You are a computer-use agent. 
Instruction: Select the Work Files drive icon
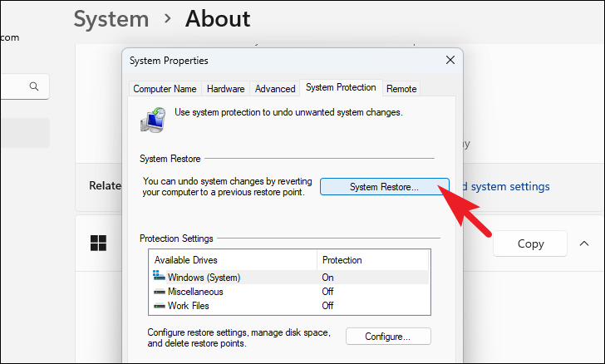point(160,306)
